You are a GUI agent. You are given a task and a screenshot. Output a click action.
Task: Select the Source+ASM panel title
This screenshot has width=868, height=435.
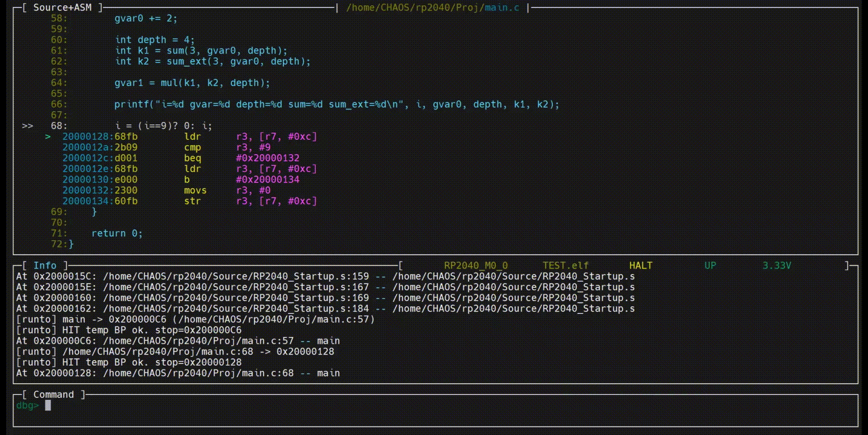[x=62, y=8]
